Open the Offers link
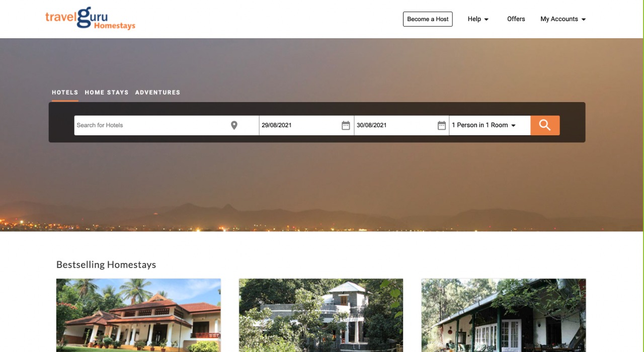The image size is (644, 352). click(x=516, y=19)
